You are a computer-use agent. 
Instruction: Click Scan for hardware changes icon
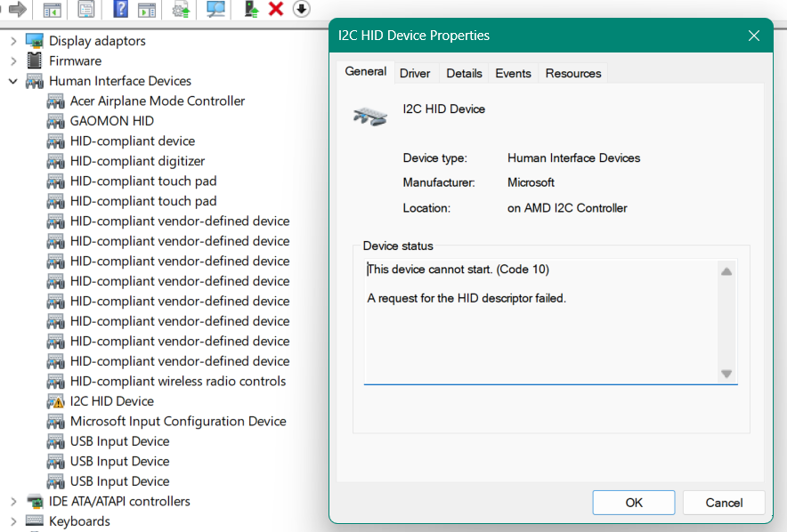coord(215,9)
